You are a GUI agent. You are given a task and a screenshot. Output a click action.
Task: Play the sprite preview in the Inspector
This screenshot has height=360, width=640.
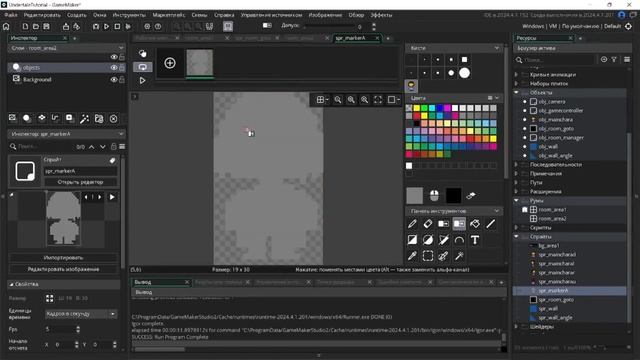[x=112, y=197]
